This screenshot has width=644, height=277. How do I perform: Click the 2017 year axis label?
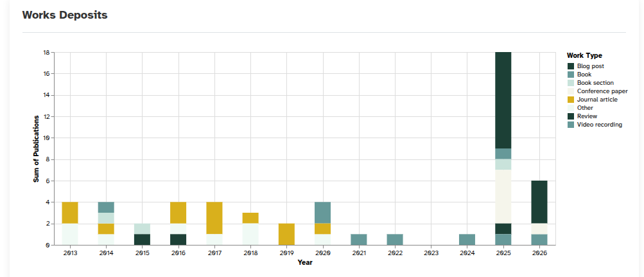tap(214, 254)
